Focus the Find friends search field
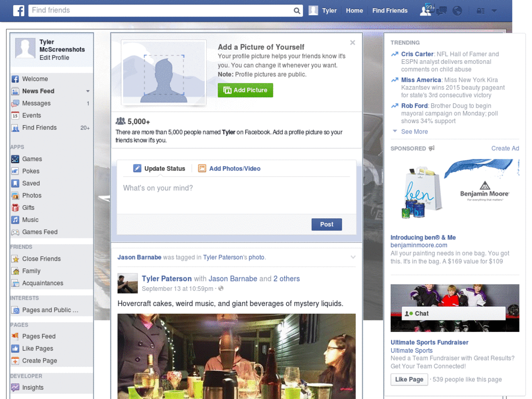 coord(161,10)
